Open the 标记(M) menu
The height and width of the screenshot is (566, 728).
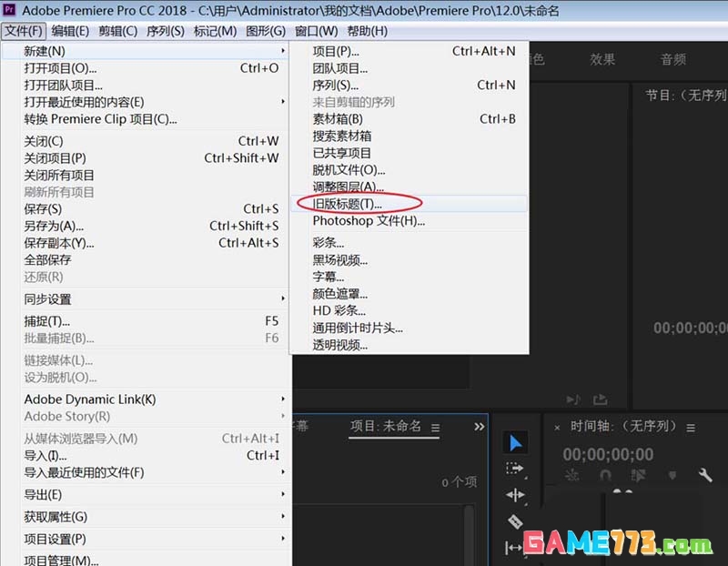tap(215, 31)
